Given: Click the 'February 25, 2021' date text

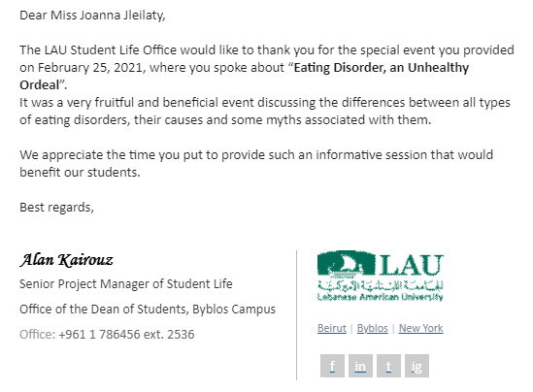Looking at the screenshot, I should (x=89, y=68).
